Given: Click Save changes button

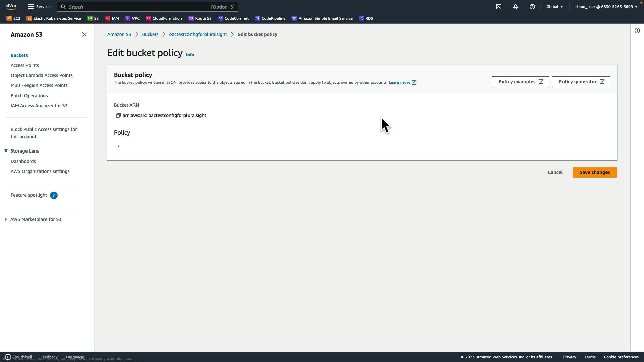Looking at the screenshot, I should (x=594, y=172).
